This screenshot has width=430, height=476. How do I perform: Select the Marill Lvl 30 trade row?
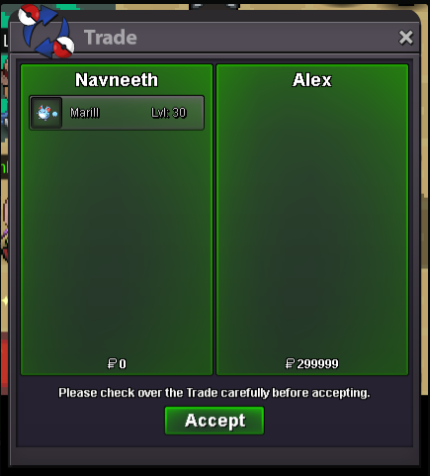117,113
